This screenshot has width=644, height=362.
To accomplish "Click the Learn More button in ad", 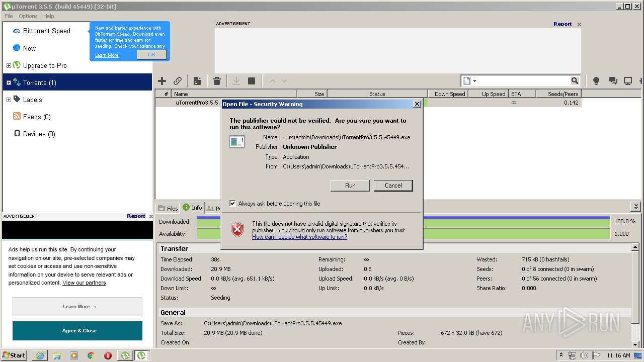I will coord(77,307).
